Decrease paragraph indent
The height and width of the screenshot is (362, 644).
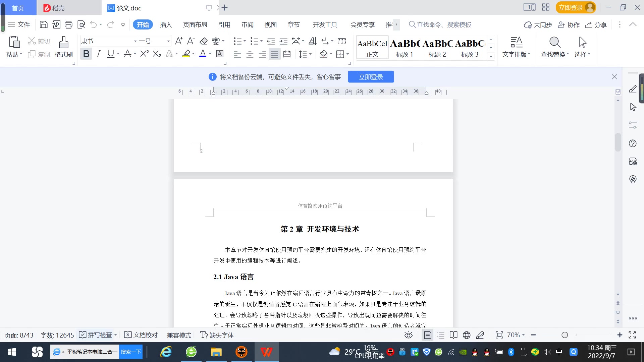tap(271, 41)
